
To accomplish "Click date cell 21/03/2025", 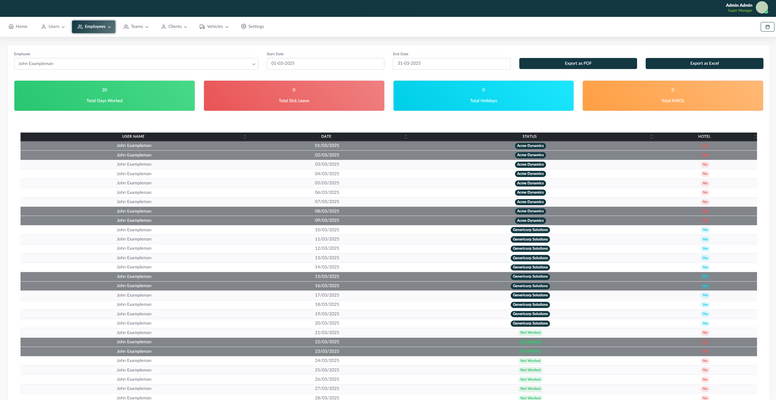I will pos(327,333).
